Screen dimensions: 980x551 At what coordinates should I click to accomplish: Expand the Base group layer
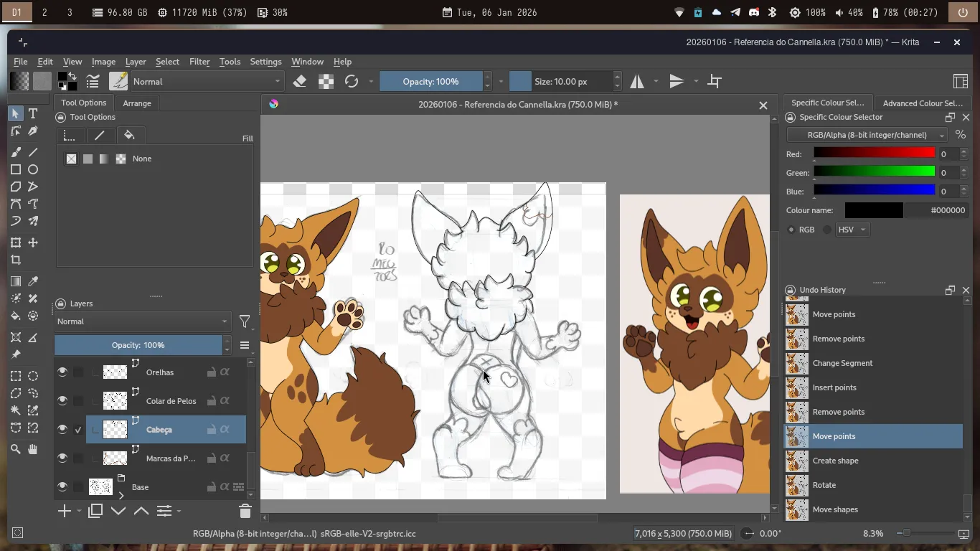click(121, 495)
